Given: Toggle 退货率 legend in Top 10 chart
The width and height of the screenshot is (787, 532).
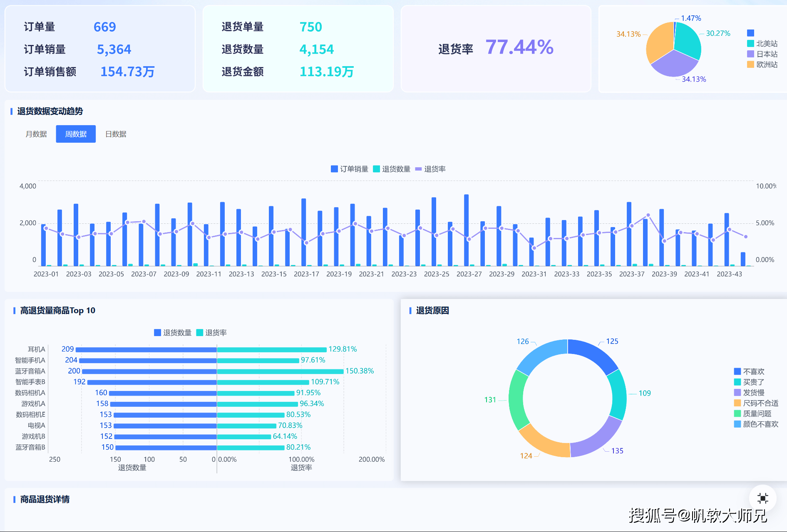Looking at the screenshot, I should [211, 333].
